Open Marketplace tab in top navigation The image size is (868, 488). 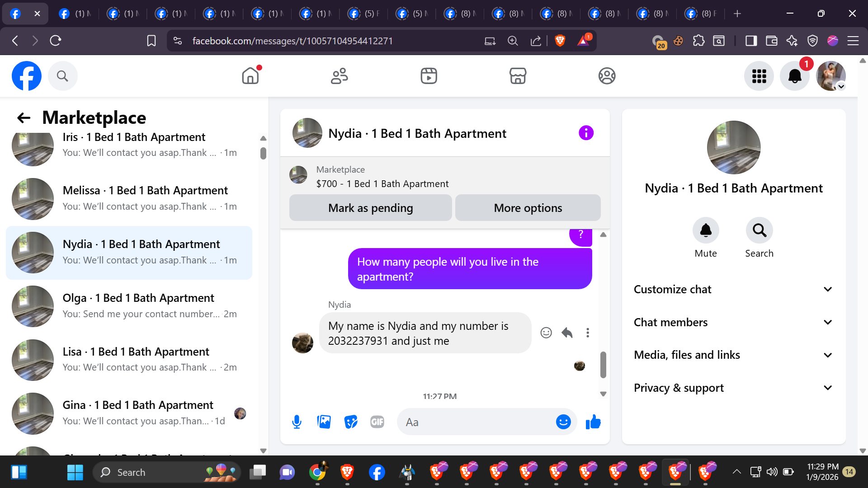(518, 76)
